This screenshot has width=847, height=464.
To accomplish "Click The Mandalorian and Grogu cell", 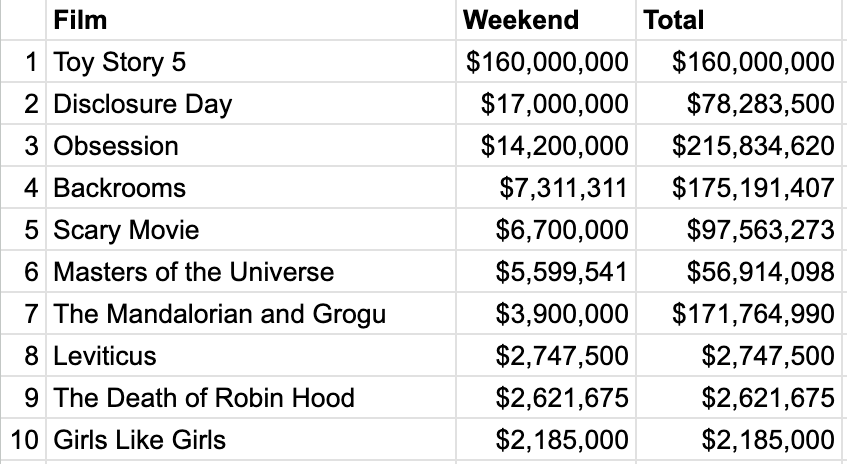I will tap(251, 313).
